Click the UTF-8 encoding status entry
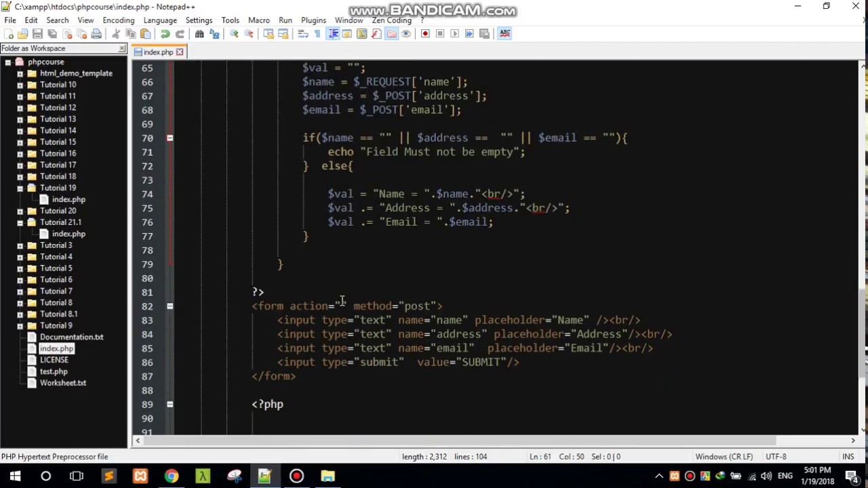This screenshot has height=488, width=868. pos(776,457)
